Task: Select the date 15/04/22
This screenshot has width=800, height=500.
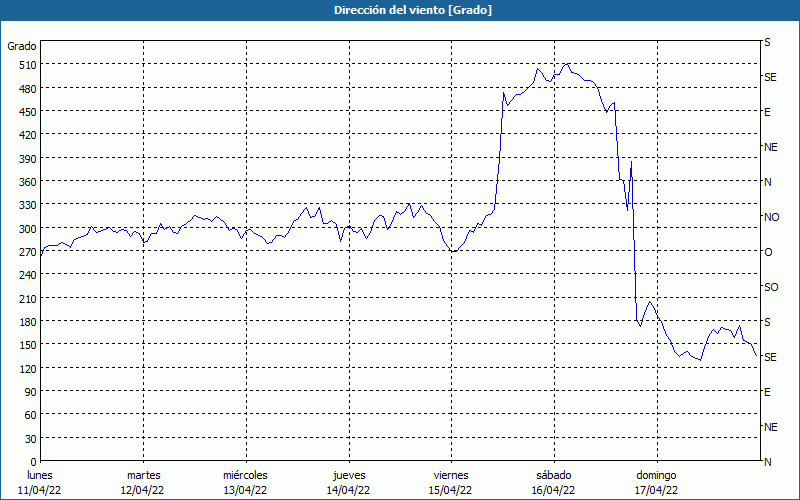Action: point(451,490)
